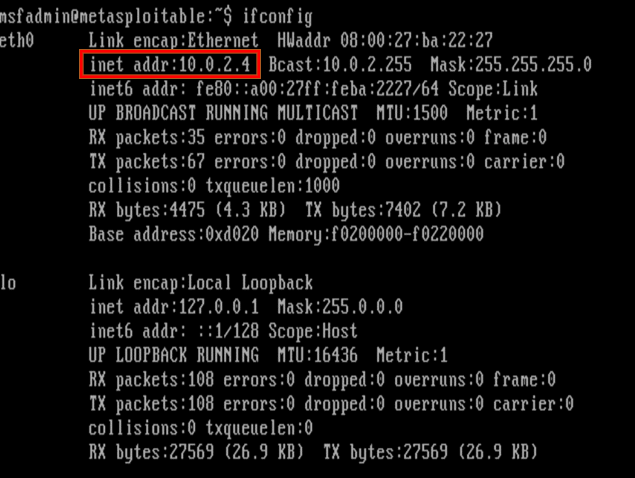Viewport: 635px width, 478px height.
Task: Click the highlighted inet addr 10.0.2.4
Action: click(x=170, y=64)
